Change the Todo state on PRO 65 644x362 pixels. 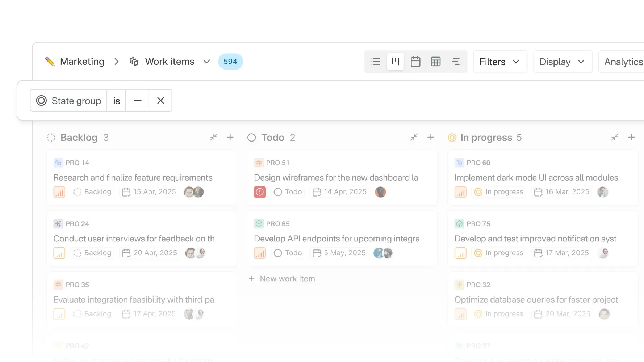coord(288,253)
